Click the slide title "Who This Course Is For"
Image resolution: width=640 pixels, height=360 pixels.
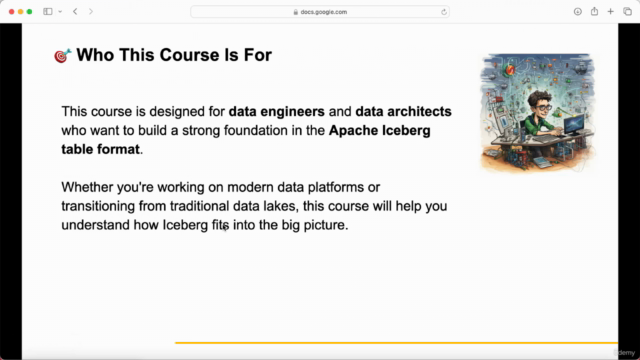click(174, 55)
